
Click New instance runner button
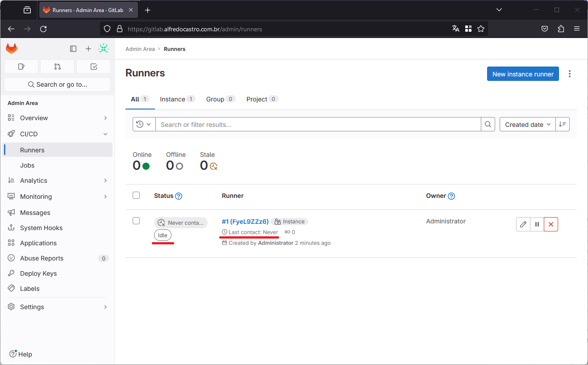point(523,74)
